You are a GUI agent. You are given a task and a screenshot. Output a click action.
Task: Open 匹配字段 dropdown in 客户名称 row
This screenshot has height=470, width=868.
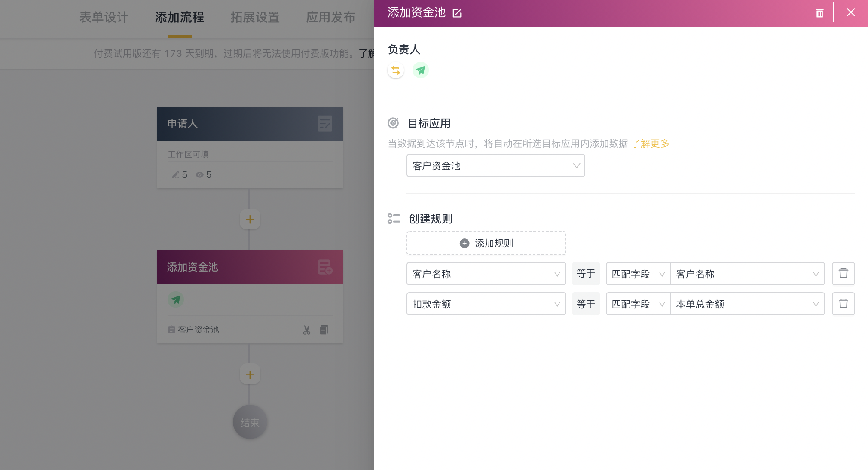click(639, 274)
